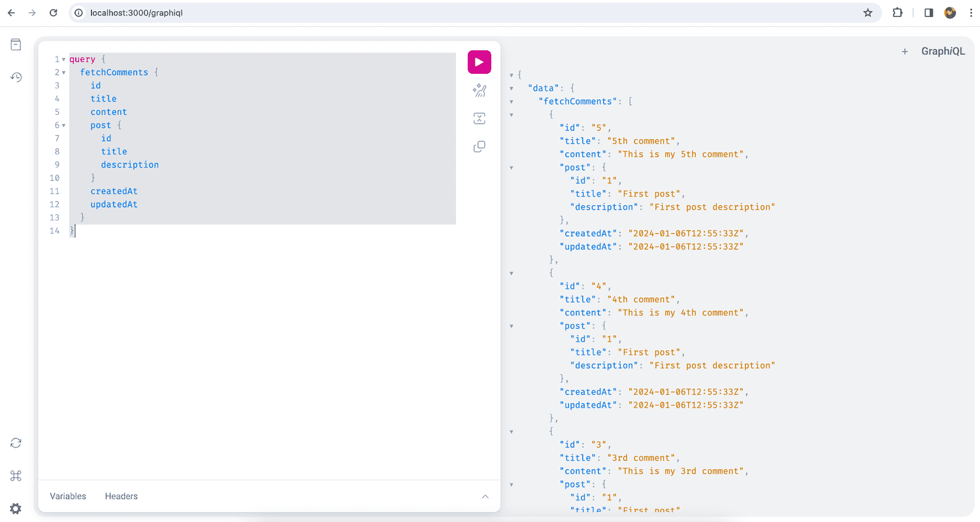Show the query history panel
This screenshot has width=980, height=522.
click(x=16, y=77)
